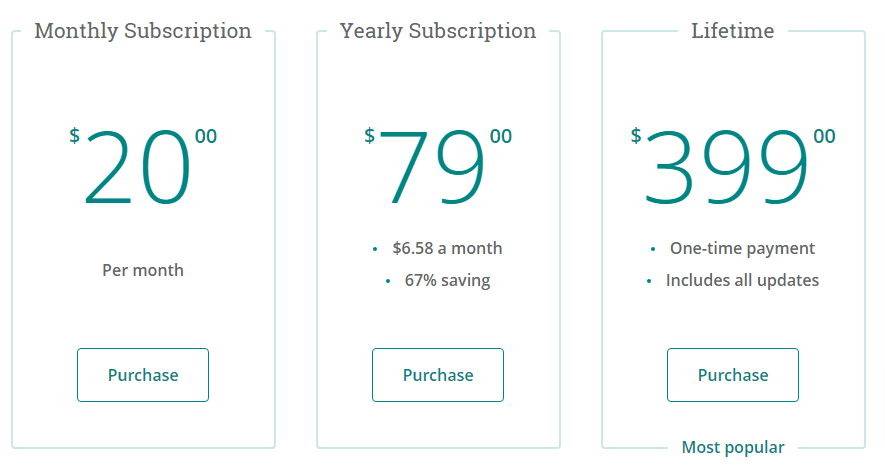
Task: Click dollar sign beside the 79 price
Action: point(369,136)
